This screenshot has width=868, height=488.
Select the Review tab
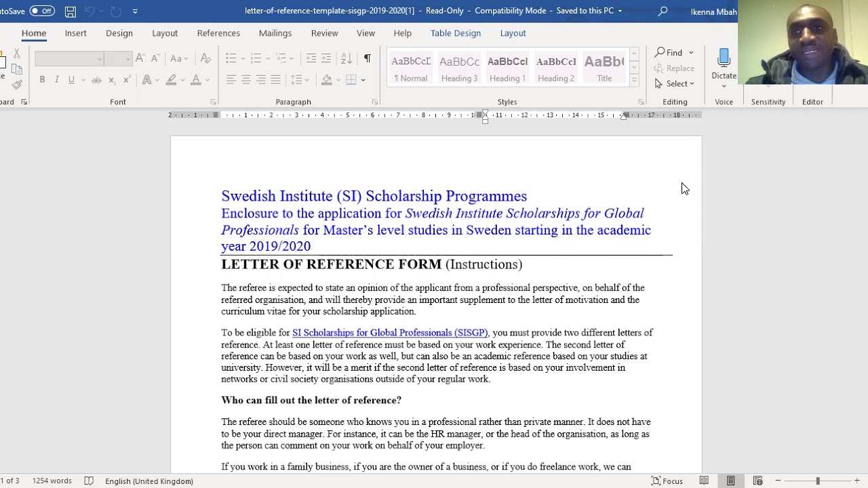click(x=324, y=33)
